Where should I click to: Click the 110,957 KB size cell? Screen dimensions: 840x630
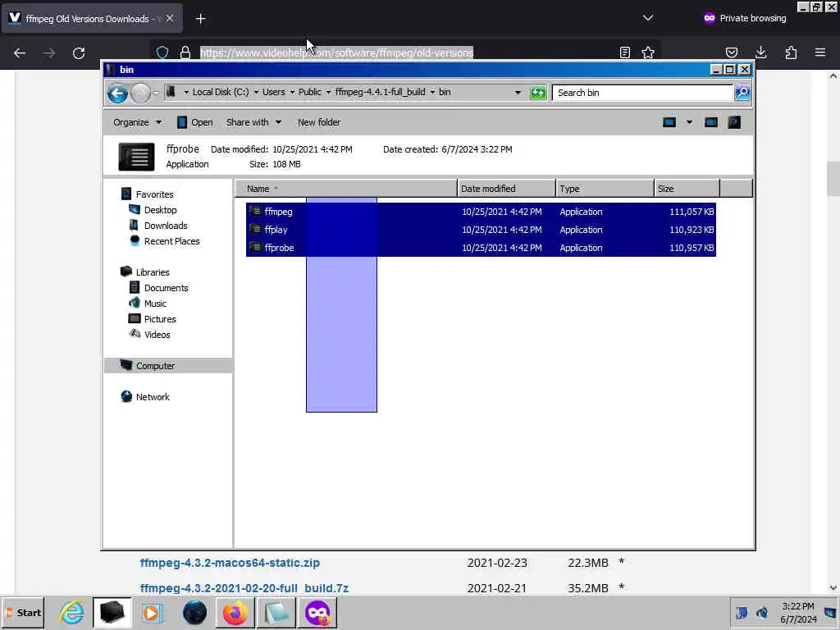point(691,248)
